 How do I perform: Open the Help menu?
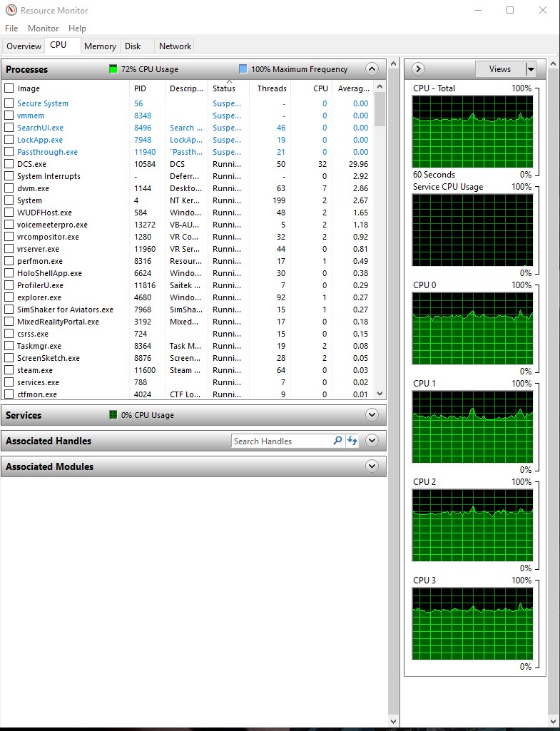point(77,29)
